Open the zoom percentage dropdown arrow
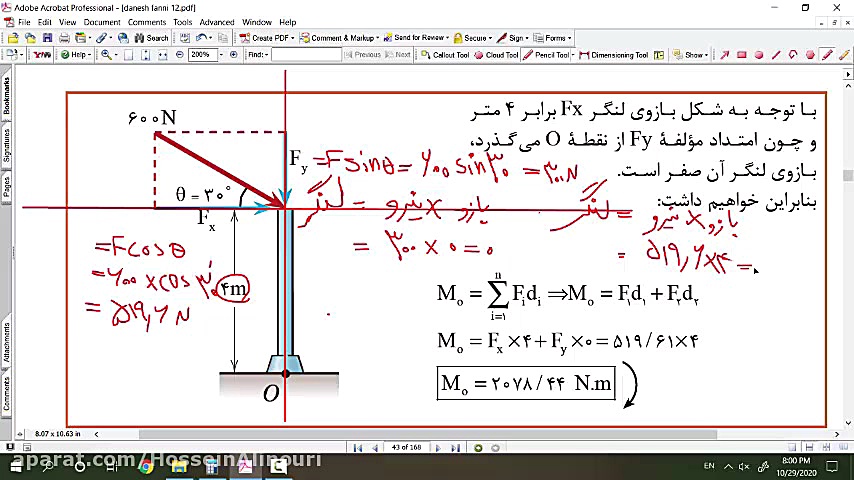854x480 pixels. point(221,55)
